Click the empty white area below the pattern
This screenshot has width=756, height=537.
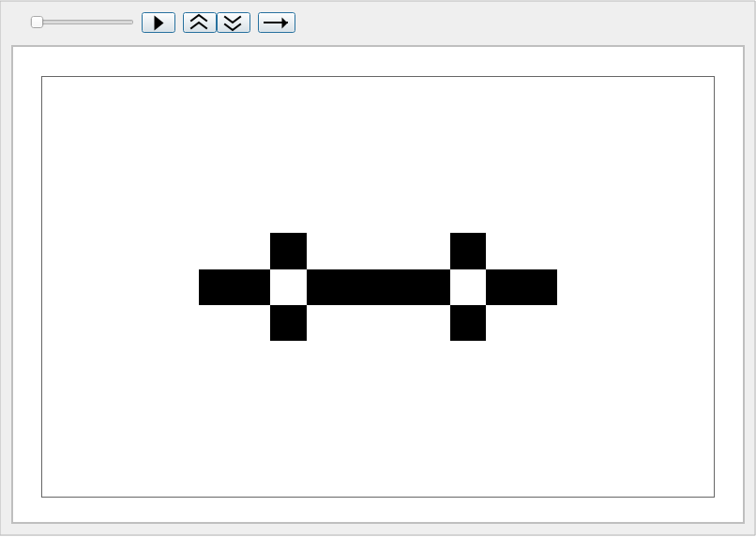point(378,422)
